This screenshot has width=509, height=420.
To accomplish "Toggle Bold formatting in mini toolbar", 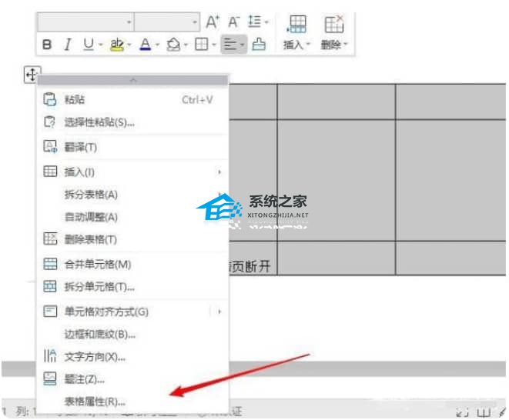I will tap(47, 45).
